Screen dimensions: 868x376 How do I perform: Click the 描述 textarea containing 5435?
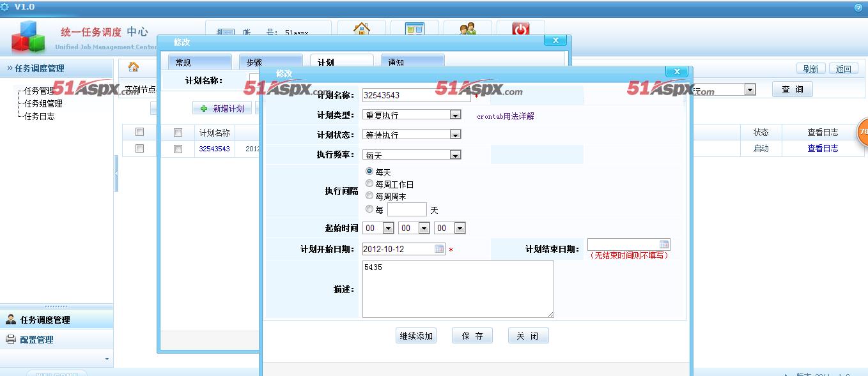coord(458,289)
